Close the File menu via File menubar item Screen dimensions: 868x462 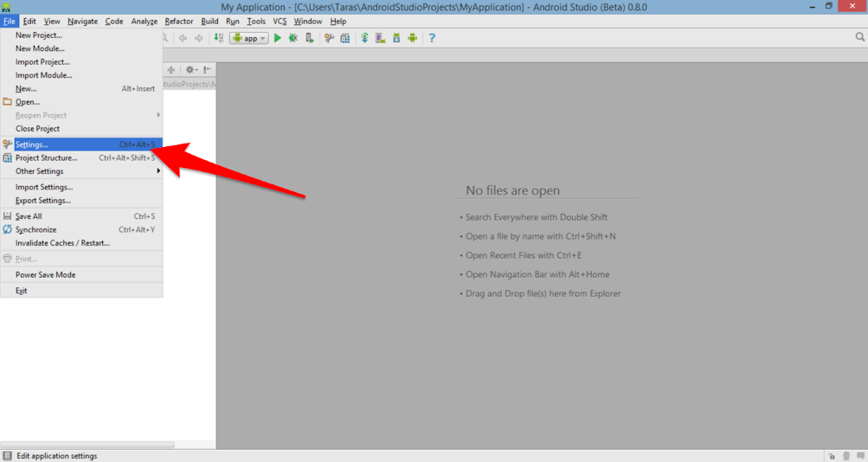[x=10, y=21]
